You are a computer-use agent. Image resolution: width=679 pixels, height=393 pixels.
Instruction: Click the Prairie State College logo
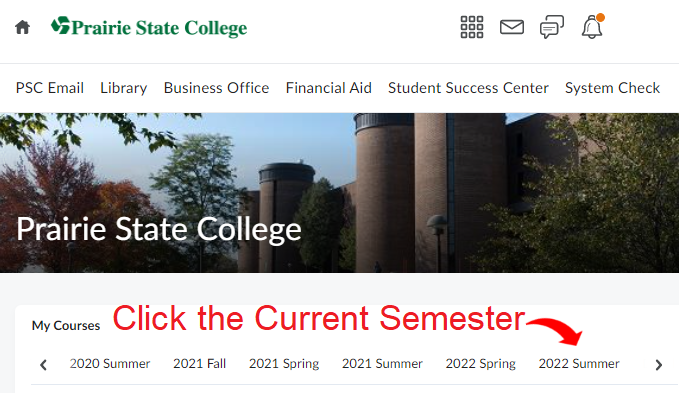[149, 27]
